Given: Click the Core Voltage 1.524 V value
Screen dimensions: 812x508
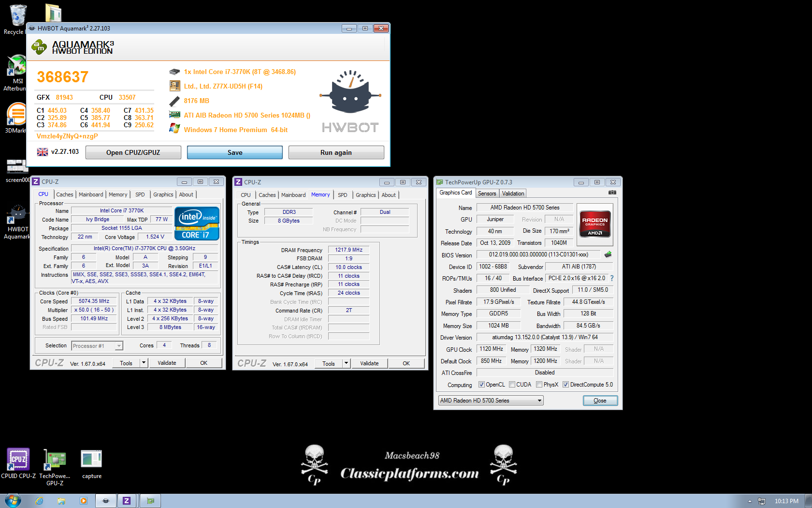Looking at the screenshot, I should click(x=156, y=237).
